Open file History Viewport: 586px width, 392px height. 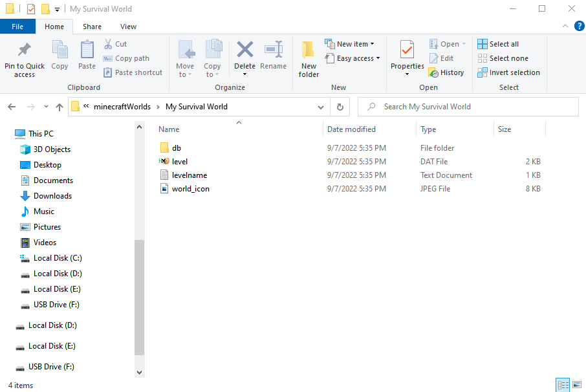tap(446, 72)
